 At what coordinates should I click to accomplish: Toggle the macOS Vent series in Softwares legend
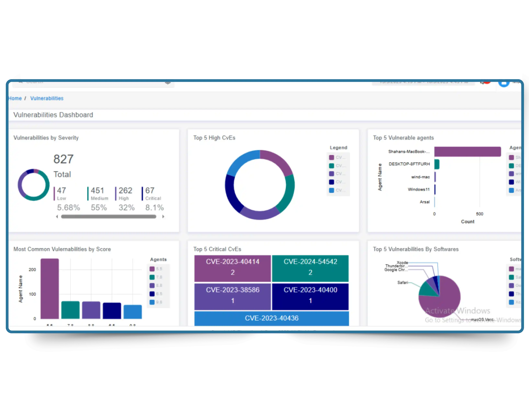(512, 268)
